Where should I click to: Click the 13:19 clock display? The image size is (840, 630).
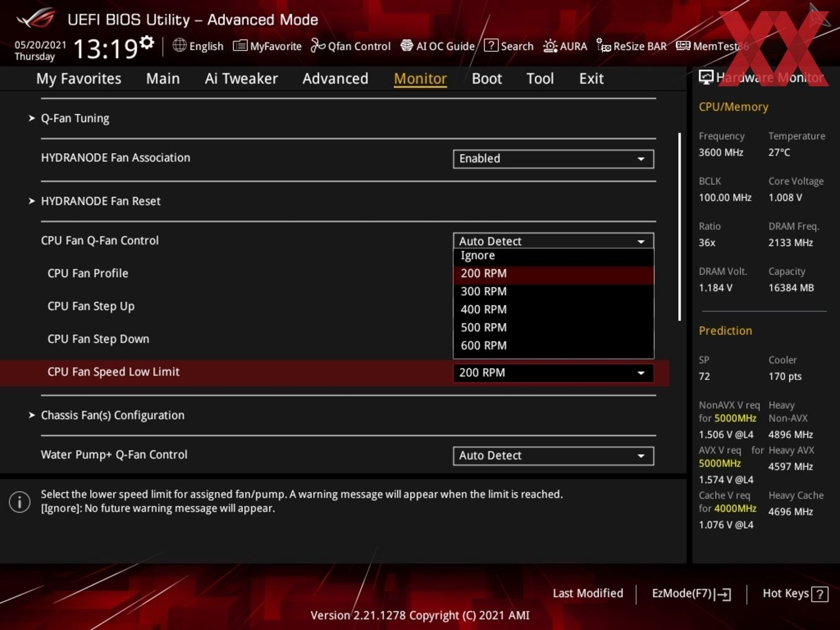pyautogui.click(x=105, y=48)
